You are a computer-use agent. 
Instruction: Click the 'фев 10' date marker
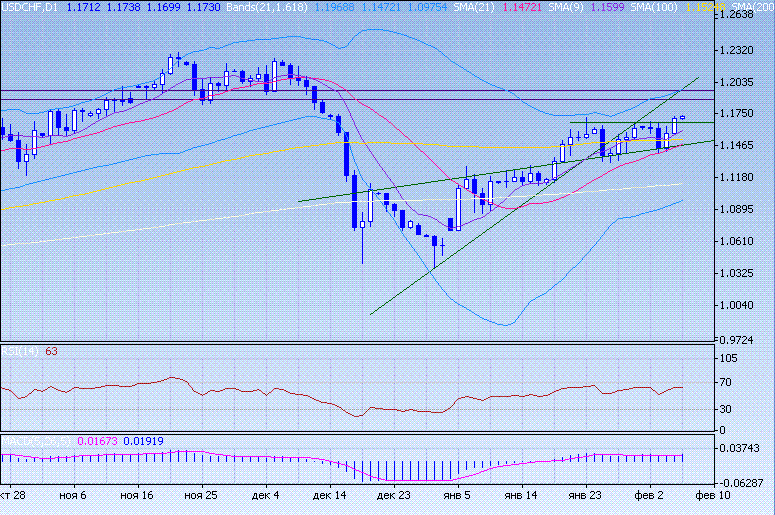pos(712,495)
